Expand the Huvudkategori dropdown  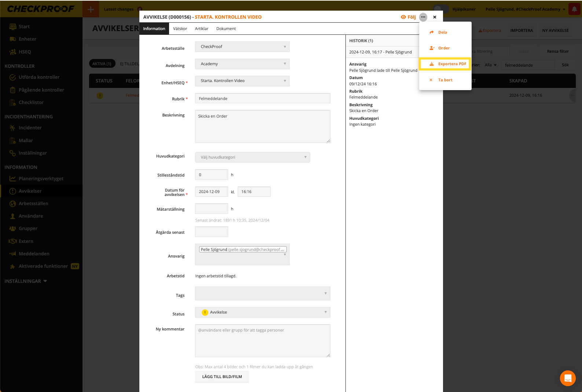click(x=252, y=157)
